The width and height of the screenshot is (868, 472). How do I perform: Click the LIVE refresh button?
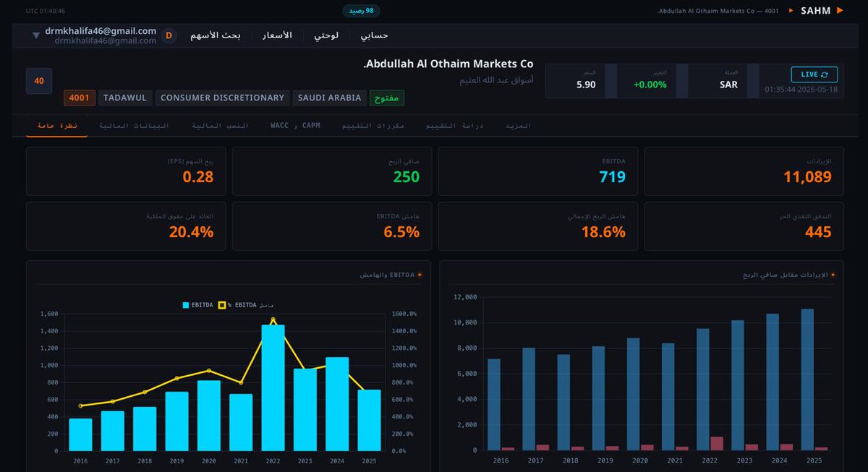[814, 74]
